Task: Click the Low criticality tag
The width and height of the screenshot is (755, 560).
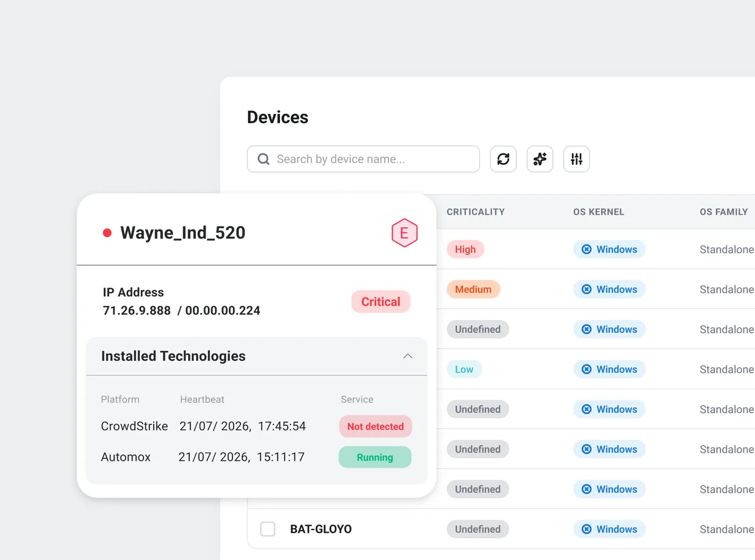Action: (x=464, y=369)
